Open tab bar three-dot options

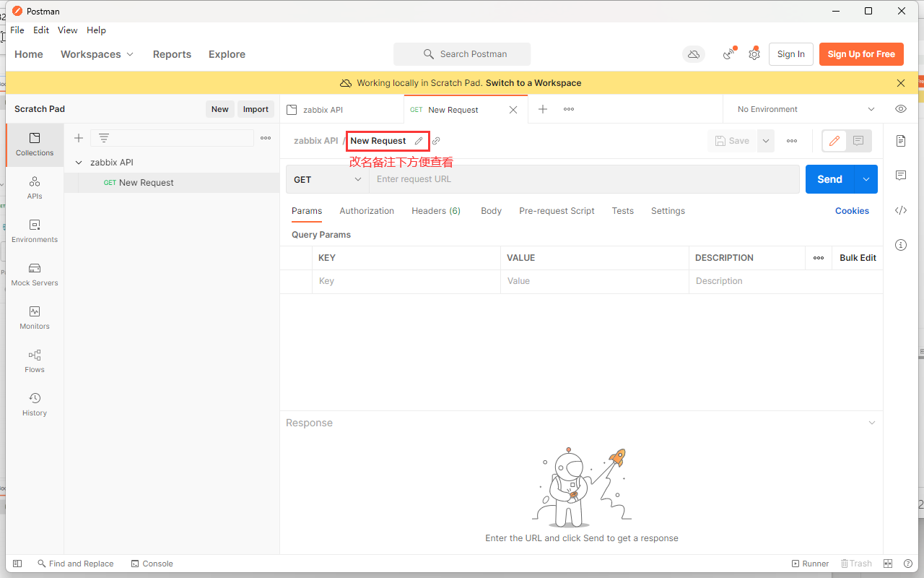click(x=569, y=109)
